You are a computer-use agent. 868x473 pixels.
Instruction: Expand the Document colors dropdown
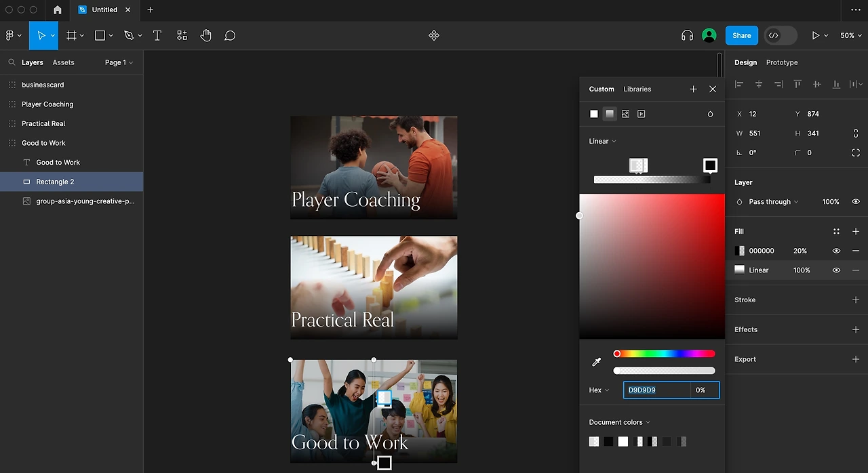coord(619,422)
